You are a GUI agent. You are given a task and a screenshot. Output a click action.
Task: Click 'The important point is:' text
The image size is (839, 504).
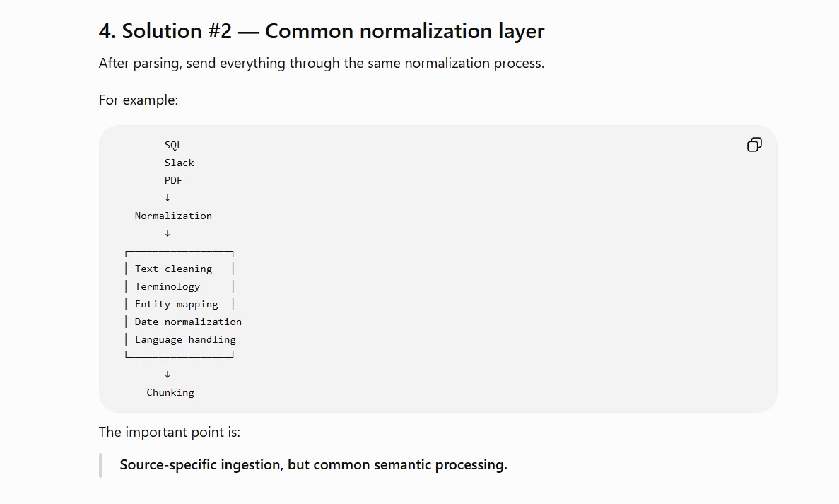(x=170, y=433)
